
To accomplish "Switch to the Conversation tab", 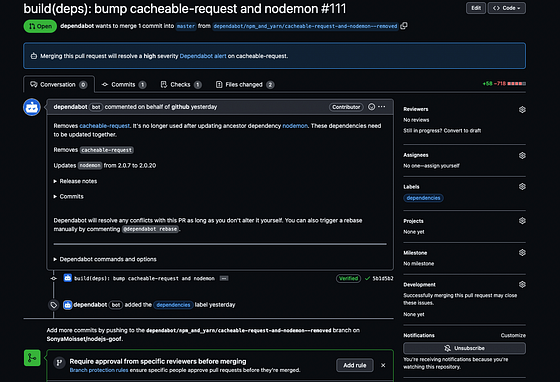I will (59, 85).
